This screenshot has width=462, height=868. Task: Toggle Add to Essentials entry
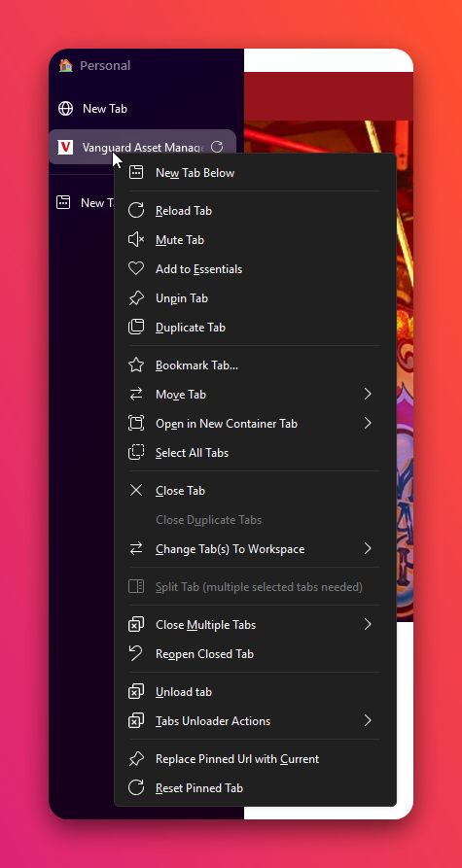pyautogui.click(x=256, y=269)
